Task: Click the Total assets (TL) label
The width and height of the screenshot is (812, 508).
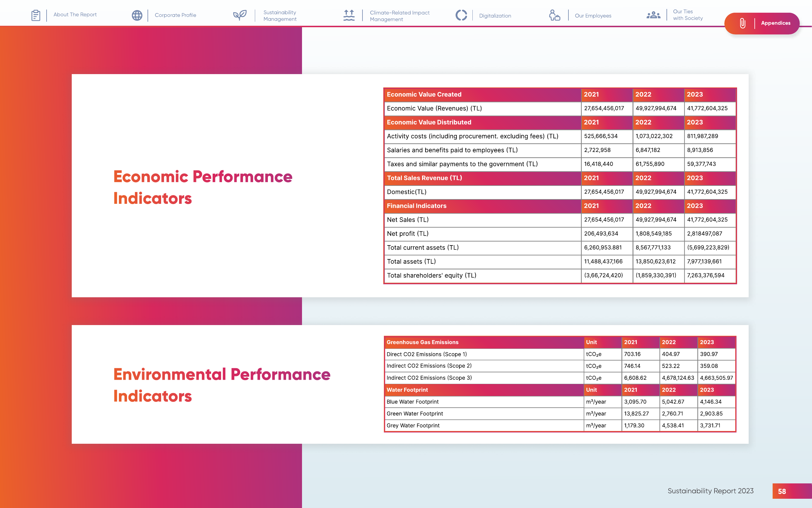Action: click(411, 261)
